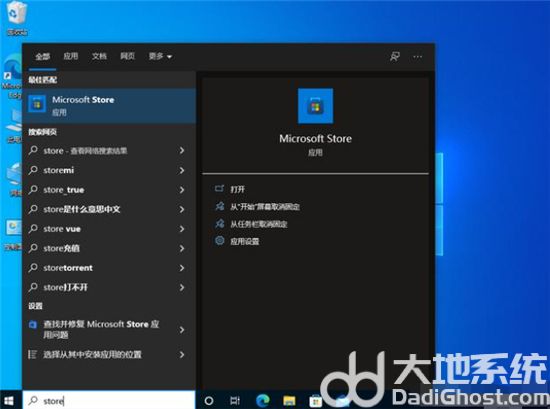
Task: Switch to the 网页 (Web) tab
Action: [128, 56]
